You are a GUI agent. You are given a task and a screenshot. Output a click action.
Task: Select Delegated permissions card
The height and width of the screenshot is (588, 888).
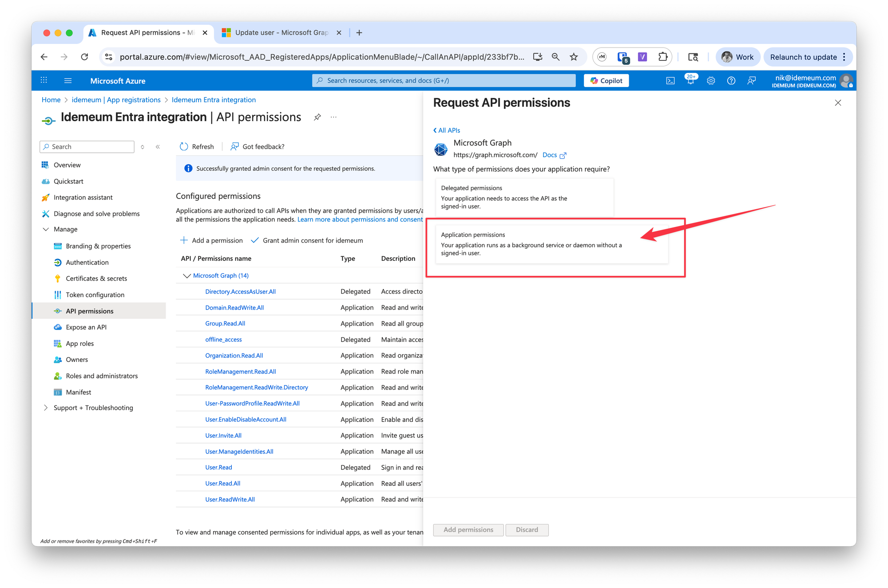[x=524, y=197]
